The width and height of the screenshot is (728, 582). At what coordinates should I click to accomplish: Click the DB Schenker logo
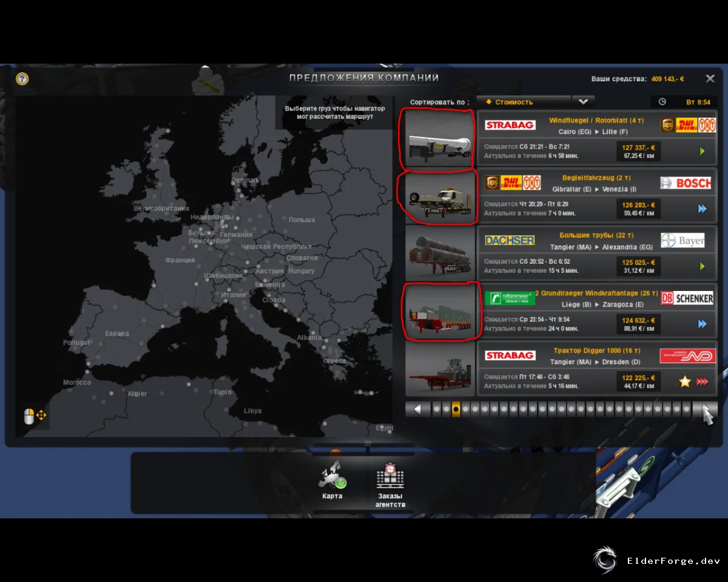click(687, 298)
